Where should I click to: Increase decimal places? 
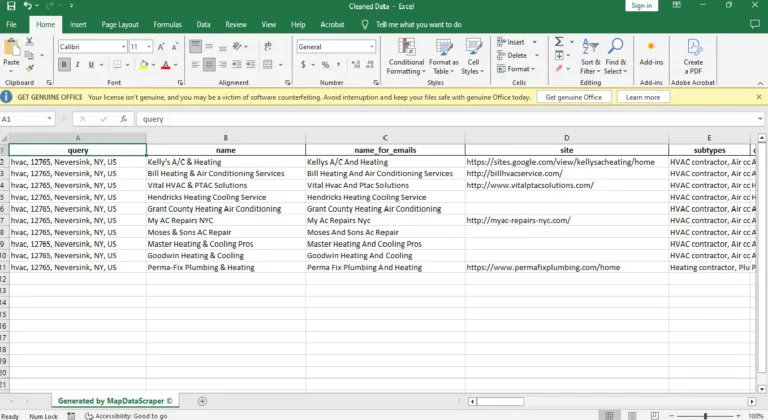point(356,64)
